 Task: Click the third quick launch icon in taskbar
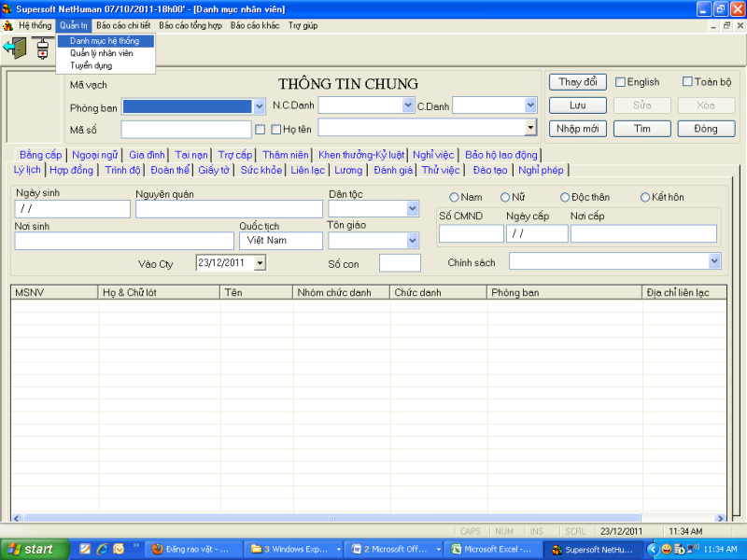(119, 549)
